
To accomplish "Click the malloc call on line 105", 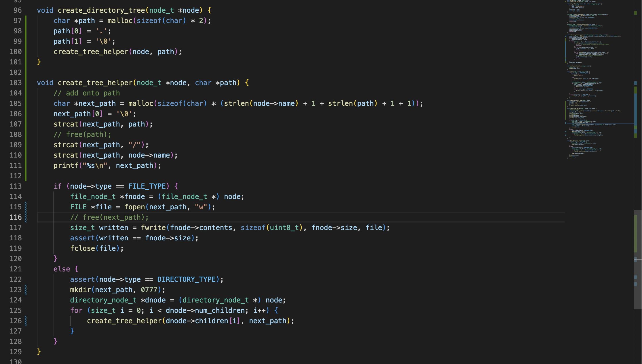I will click(x=140, y=104).
